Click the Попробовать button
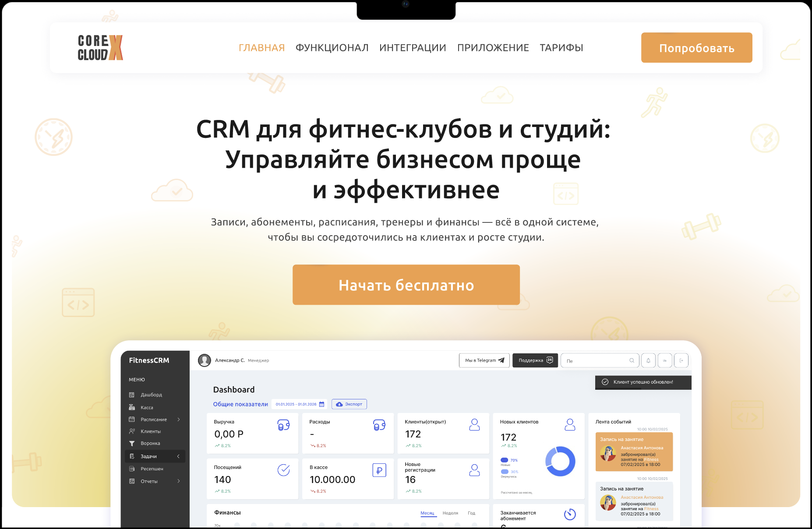812x529 pixels. (696, 48)
